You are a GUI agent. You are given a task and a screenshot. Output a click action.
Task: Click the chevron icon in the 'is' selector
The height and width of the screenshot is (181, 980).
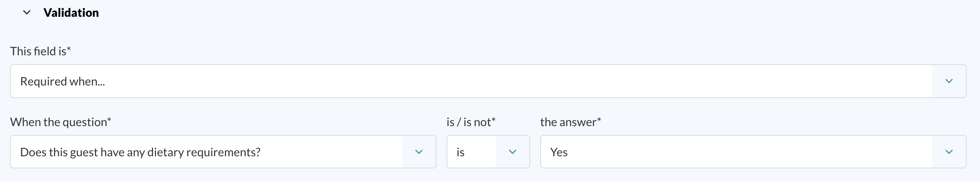pos(513,152)
